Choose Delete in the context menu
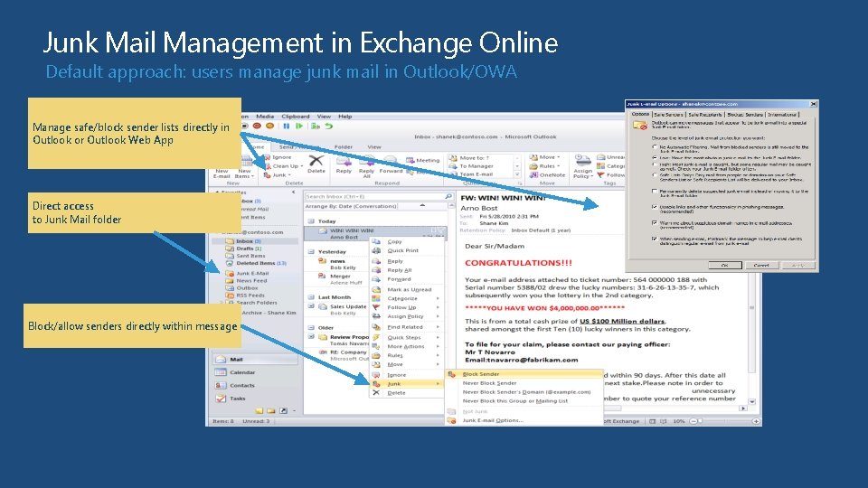The height and width of the screenshot is (488, 868). click(x=408, y=393)
